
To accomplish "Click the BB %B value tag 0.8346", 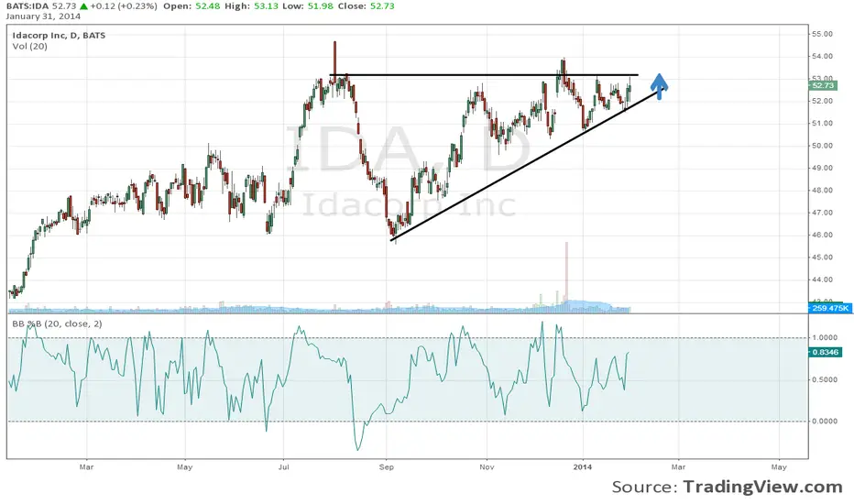I will [826, 352].
